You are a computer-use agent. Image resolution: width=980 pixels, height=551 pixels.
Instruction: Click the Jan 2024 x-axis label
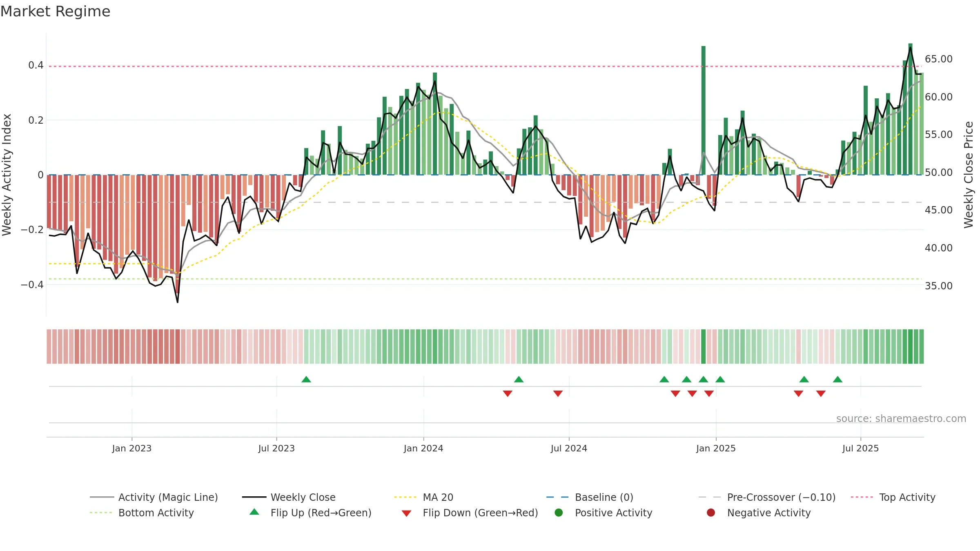pos(423,448)
